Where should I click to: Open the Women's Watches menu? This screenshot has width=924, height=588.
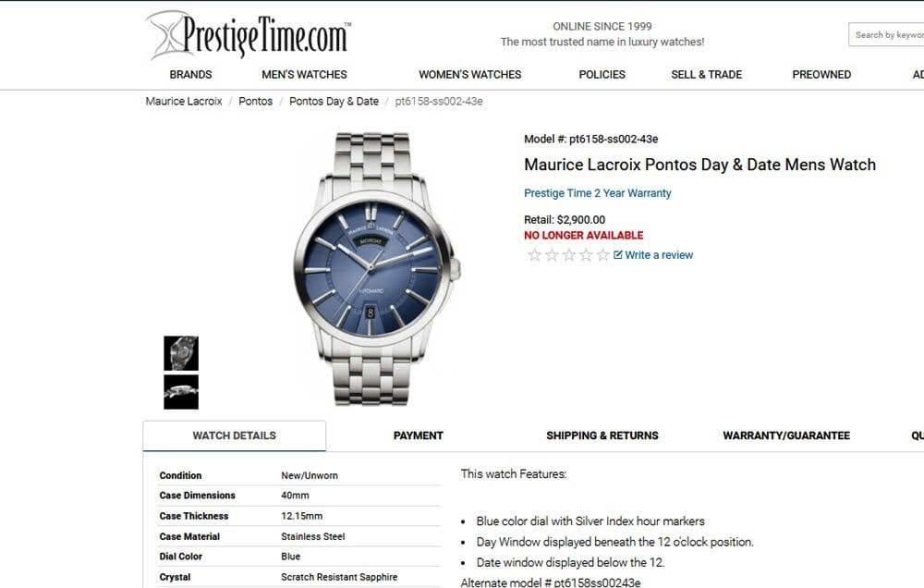point(469,74)
